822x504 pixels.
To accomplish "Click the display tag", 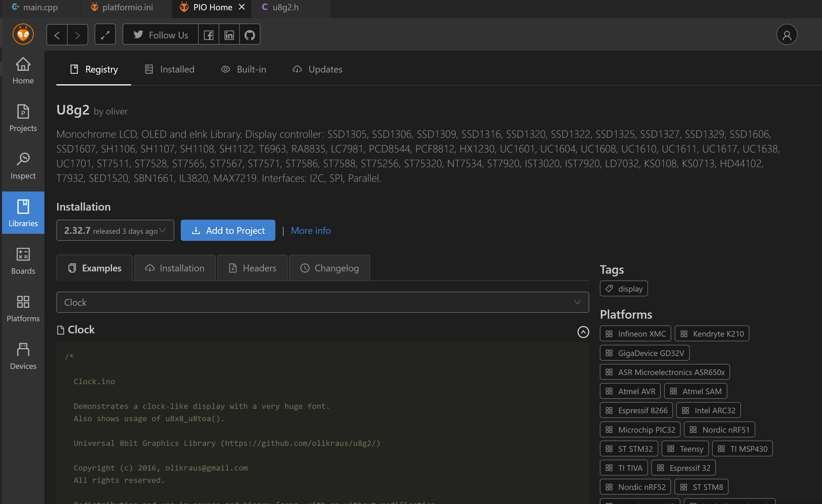I will (x=624, y=289).
